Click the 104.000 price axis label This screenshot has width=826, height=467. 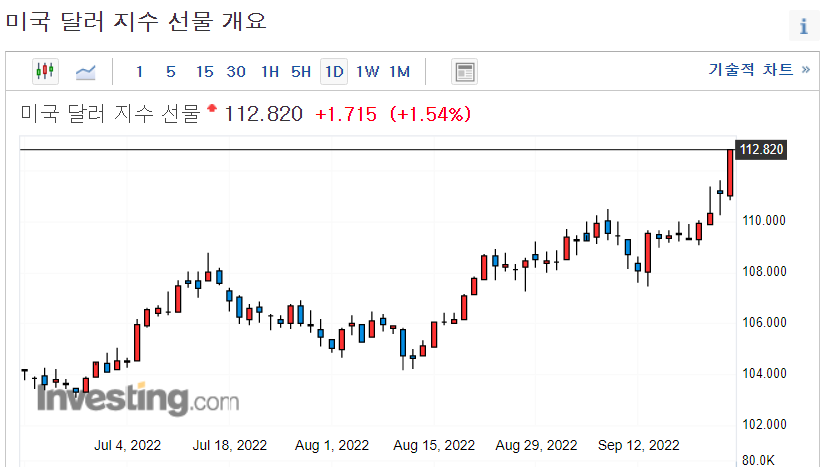coord(764,373)
